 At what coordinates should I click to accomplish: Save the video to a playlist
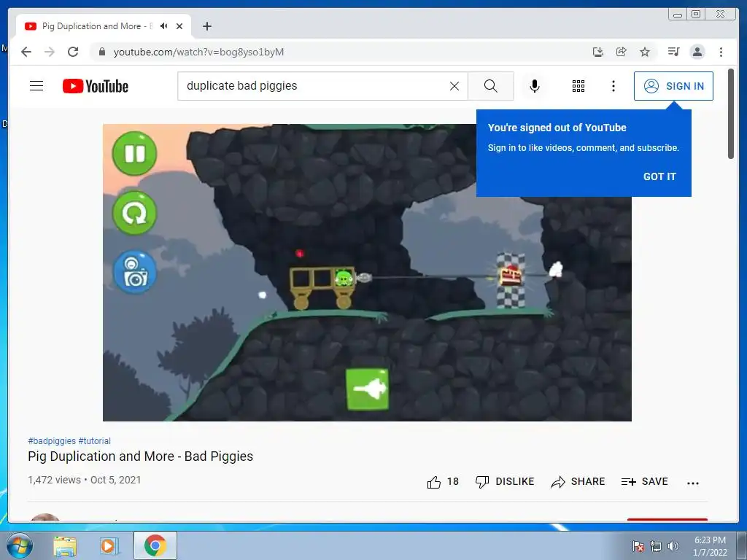coord(645,482)
